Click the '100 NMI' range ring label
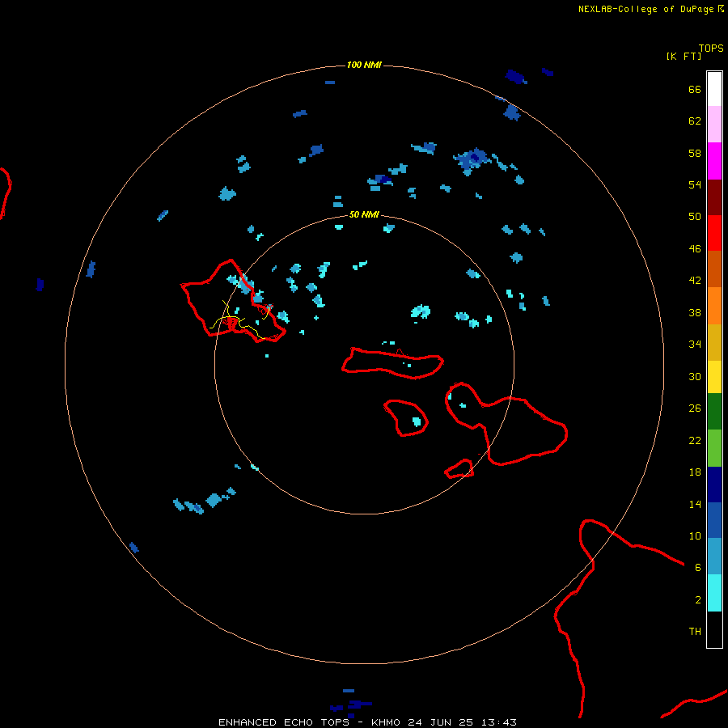The height and width of the screenshot is (728, 728). point(364,65)
